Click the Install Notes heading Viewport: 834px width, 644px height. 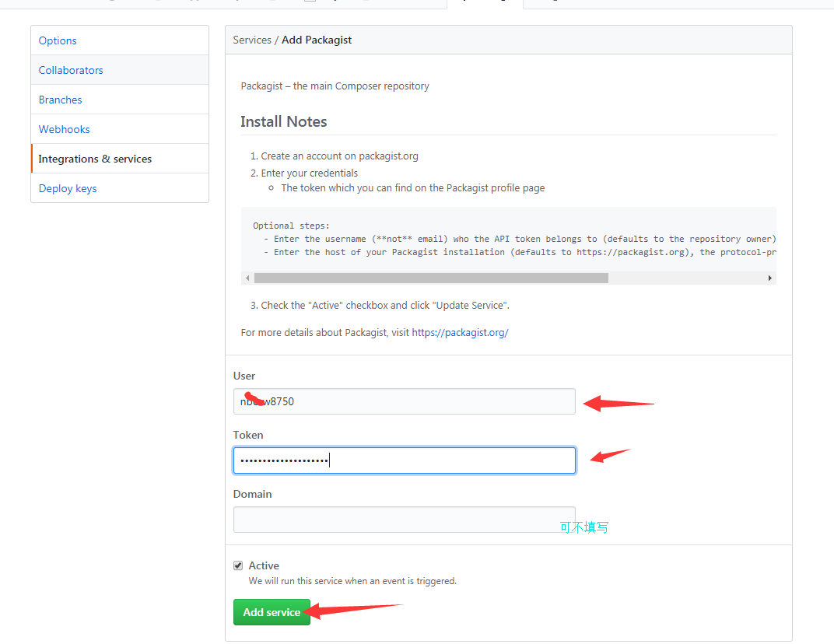click(x=283, y=122)
